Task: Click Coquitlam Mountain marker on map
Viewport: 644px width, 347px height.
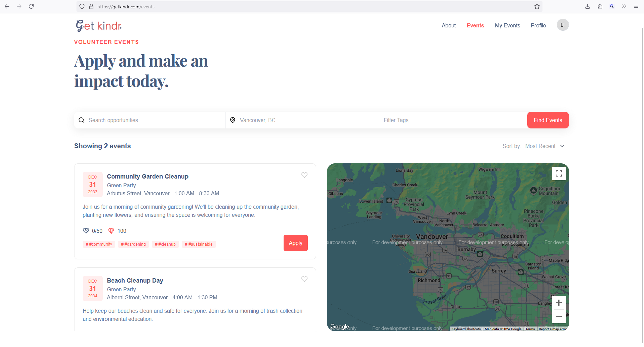Action: [533, 190]
